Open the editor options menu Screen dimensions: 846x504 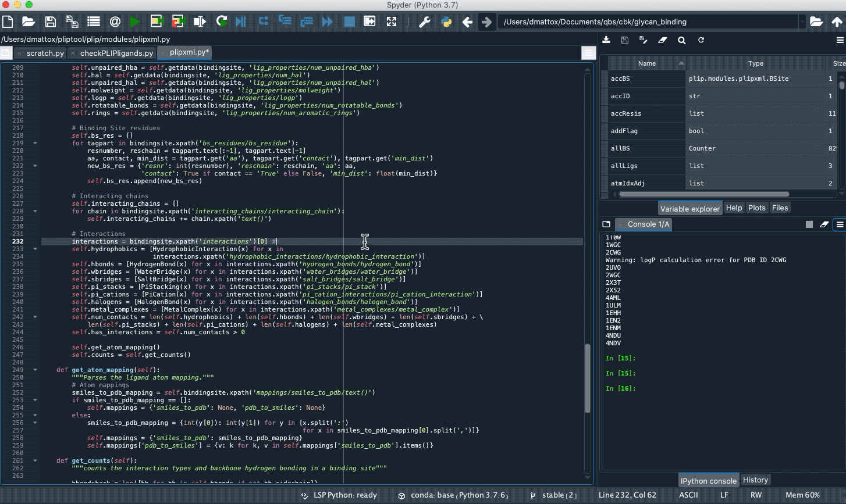click(588, 53)
